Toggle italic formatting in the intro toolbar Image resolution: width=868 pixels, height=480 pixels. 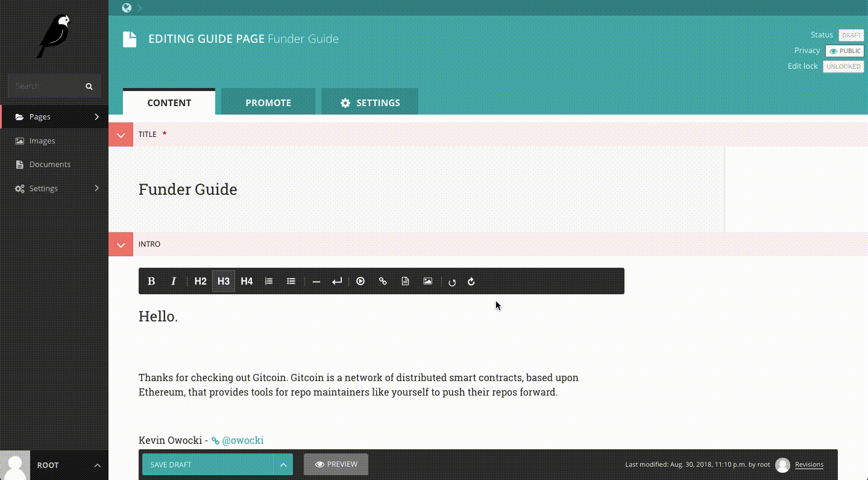(x=174, y=281)
